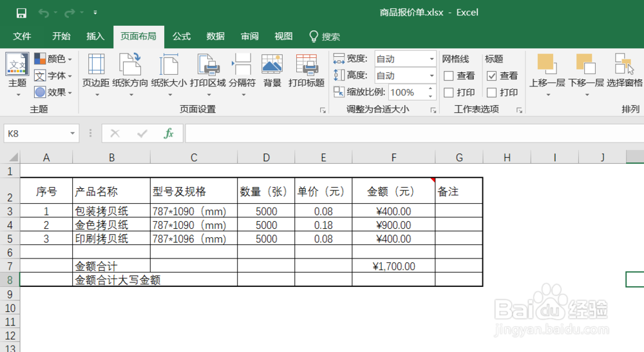Select column C header

click(x=194, y=157)
